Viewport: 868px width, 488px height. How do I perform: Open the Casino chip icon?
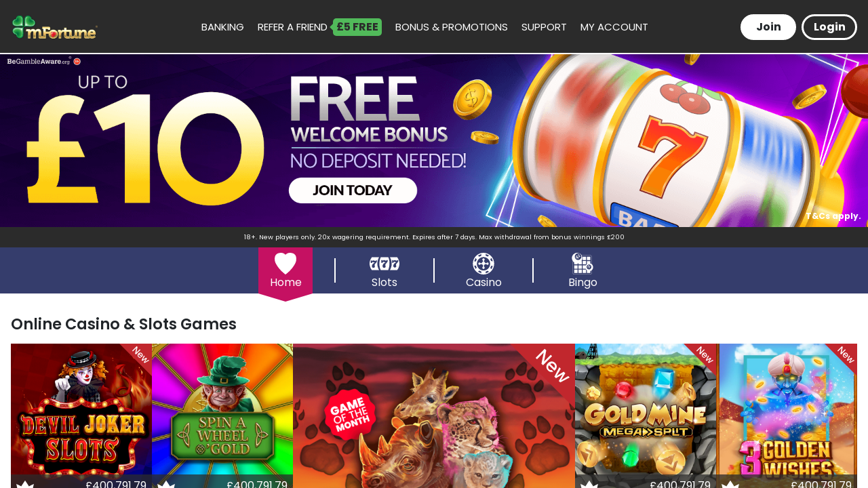[484, 264]
